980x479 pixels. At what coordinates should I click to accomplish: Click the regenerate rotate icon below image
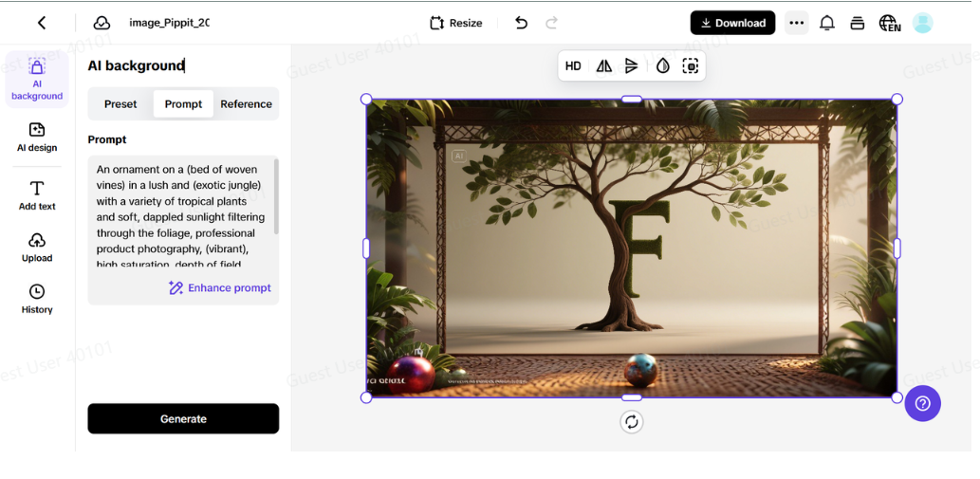click(632, 422)
